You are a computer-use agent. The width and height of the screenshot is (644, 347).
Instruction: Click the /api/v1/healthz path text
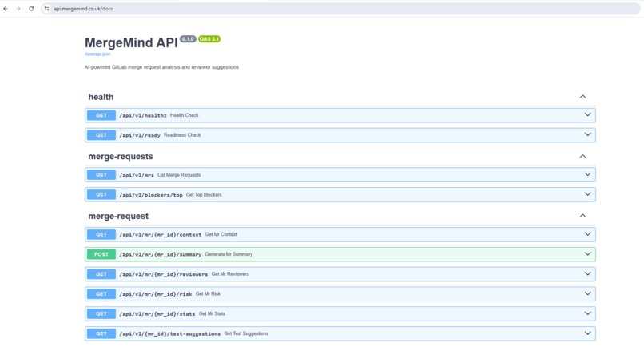(143, 115)
